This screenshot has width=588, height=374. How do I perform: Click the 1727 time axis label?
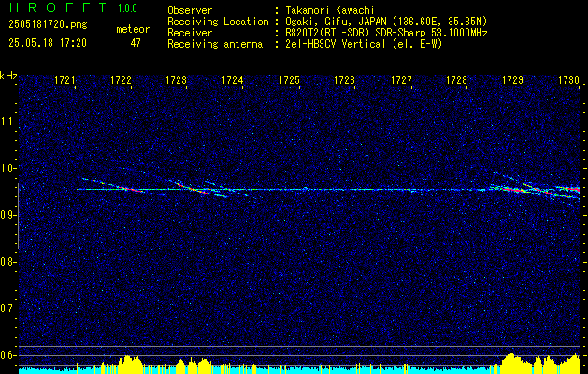click(401, 79)
